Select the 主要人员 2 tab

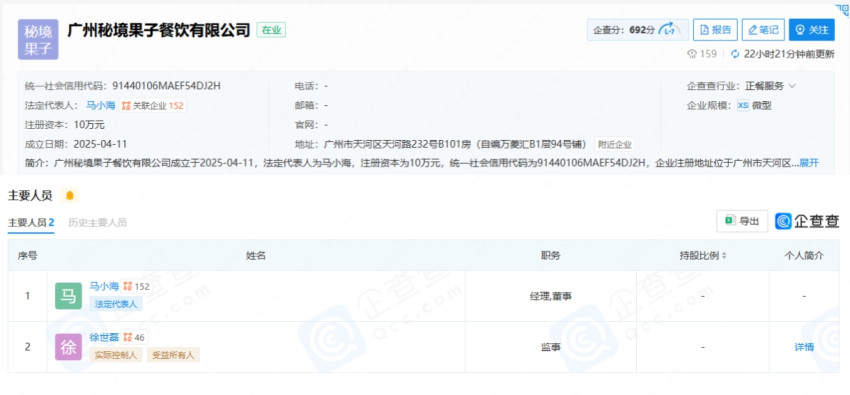[31, 223]
